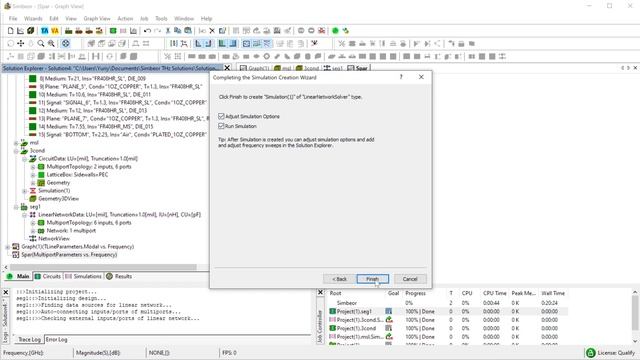The width and height of the screenshot is (640, 360).
Task: Expand Graph(1) TLineParameters tree node
Action: pyautogui.click(x=7, y=247)
